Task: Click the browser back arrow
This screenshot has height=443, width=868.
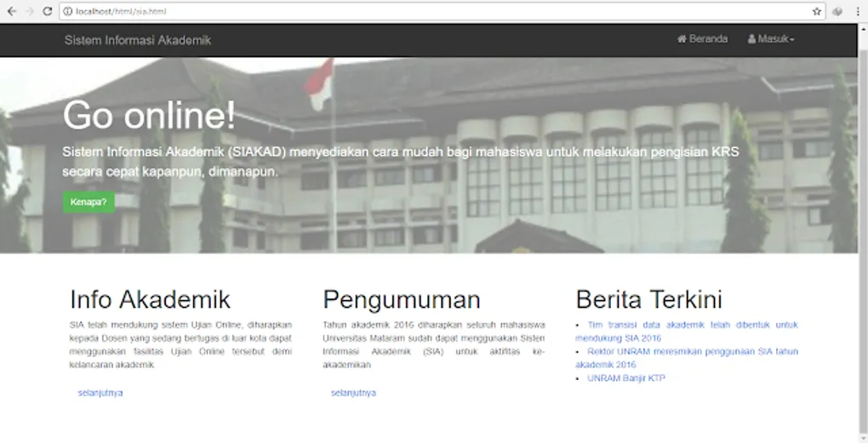Action: tap(12, 11)
